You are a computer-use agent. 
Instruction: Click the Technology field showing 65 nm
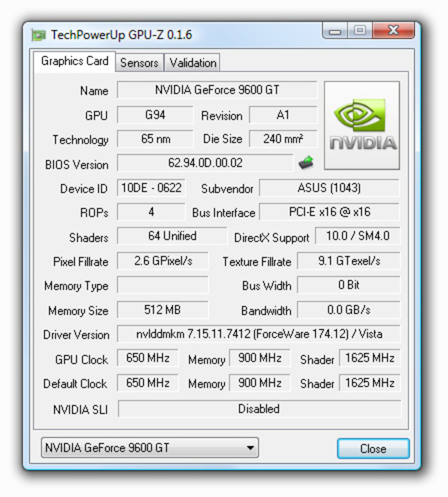coord(155,139)
